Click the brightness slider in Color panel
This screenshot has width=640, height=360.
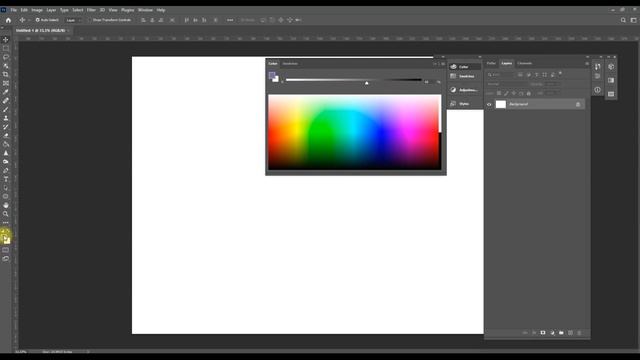[353, 80]
